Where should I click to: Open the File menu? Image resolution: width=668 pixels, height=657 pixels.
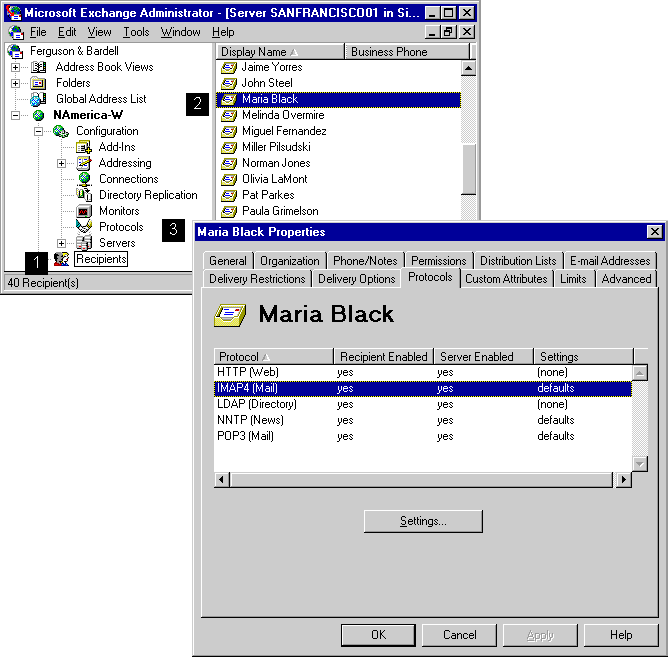click(x=38, y=32)
